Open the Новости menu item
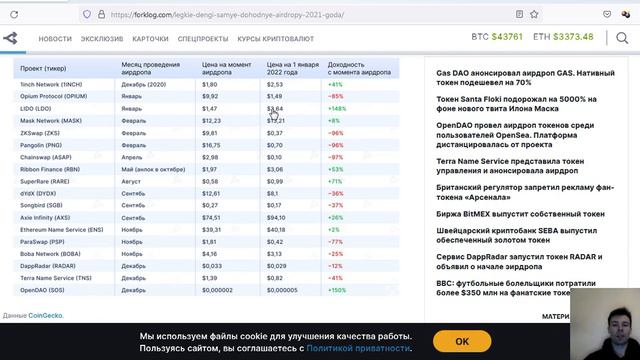The height and width of the screenshot is (360, 640). tap(55, 39)
